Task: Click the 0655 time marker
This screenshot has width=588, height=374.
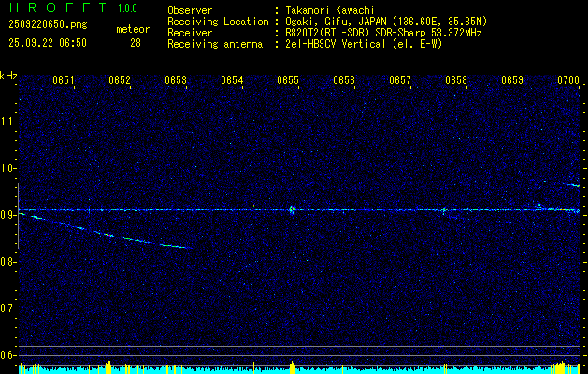Action: pyautogui.click(x=288, y=80)
